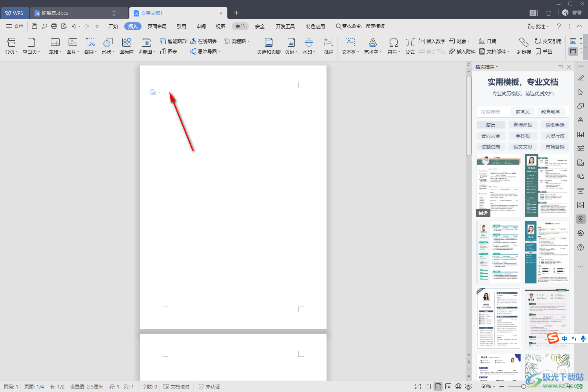
Task: Open the 文件 menu
Action: click(x=15, y=26)
